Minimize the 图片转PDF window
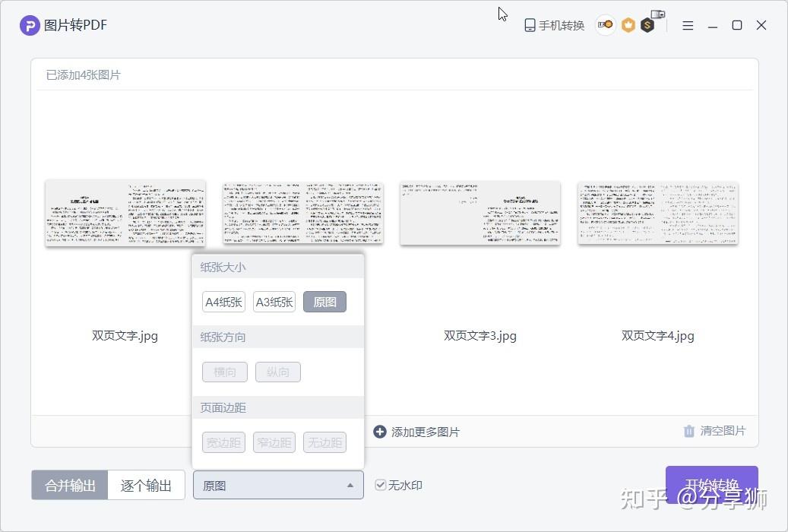The width and height of the screenshot is (788, 532). [713, 26]
